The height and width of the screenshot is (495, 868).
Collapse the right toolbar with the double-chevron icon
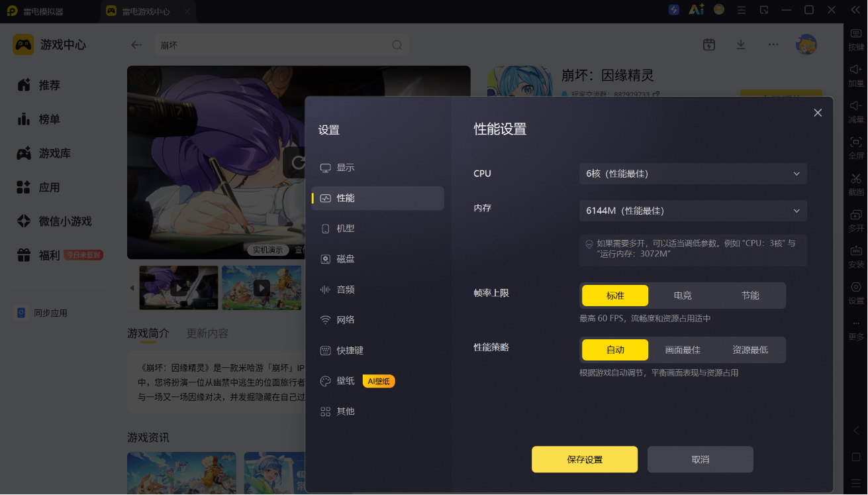point(855,10)
